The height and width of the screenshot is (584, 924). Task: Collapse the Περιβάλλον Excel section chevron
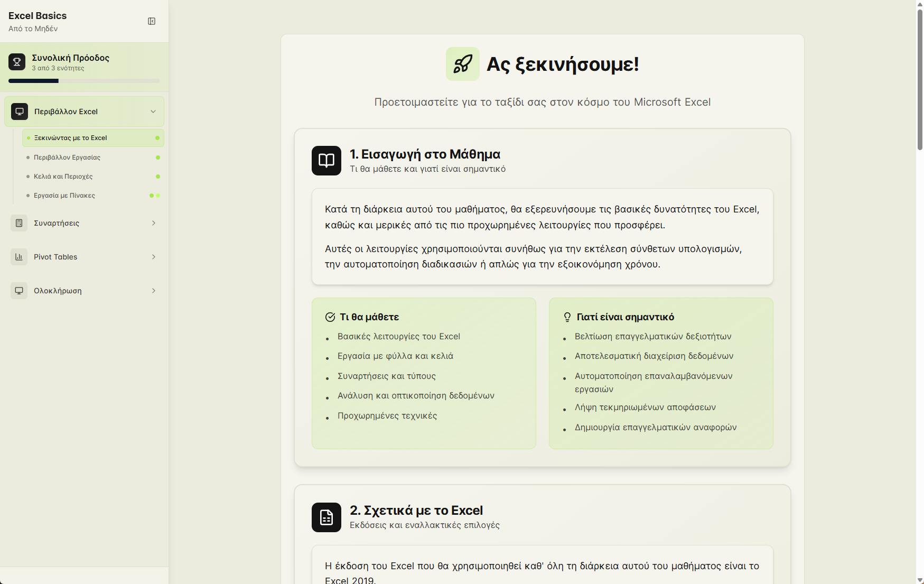coord(153,112)
